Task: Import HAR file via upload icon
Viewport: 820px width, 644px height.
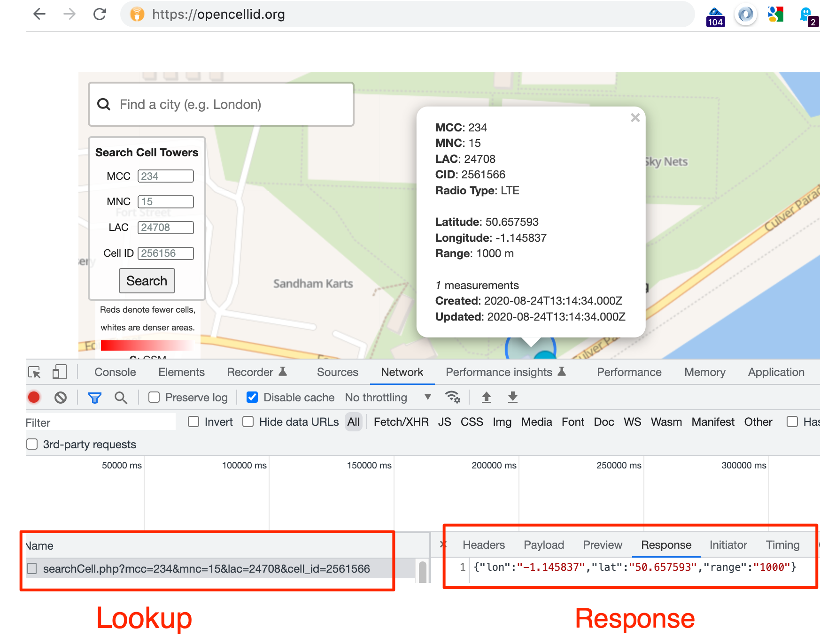Action: [x=487, y=397]
